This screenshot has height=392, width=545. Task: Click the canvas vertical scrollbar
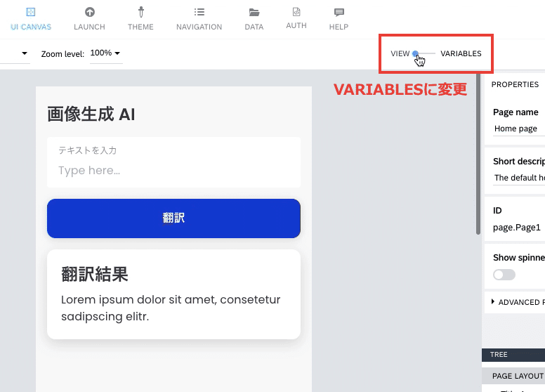coord(478,153)
